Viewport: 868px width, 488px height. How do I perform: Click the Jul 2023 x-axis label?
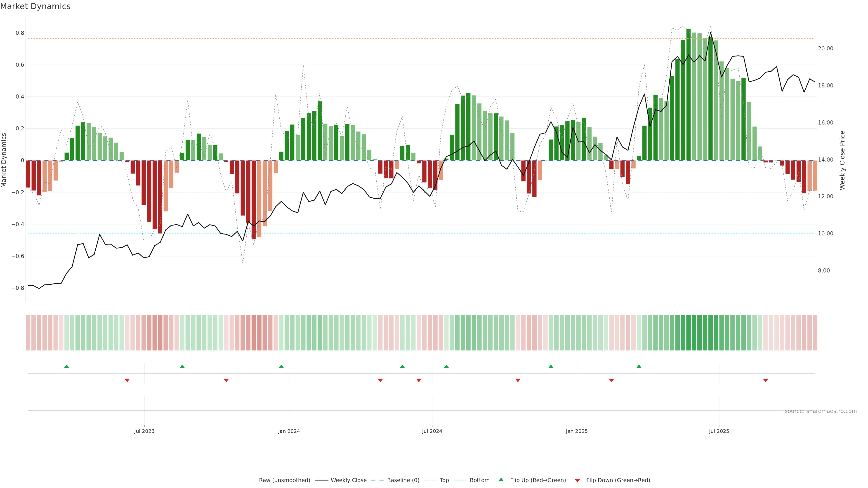tap(144, 431)
